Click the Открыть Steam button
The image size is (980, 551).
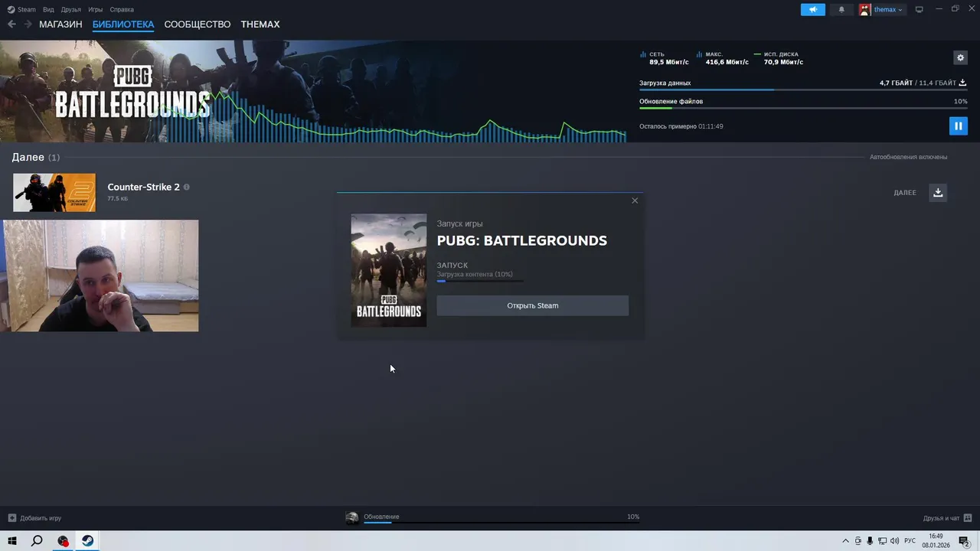tap(532, 305)
